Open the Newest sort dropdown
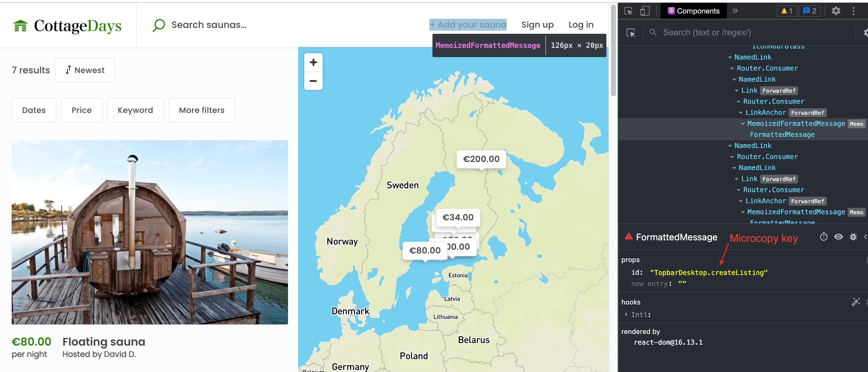The image size is (868, 372). 85,70
